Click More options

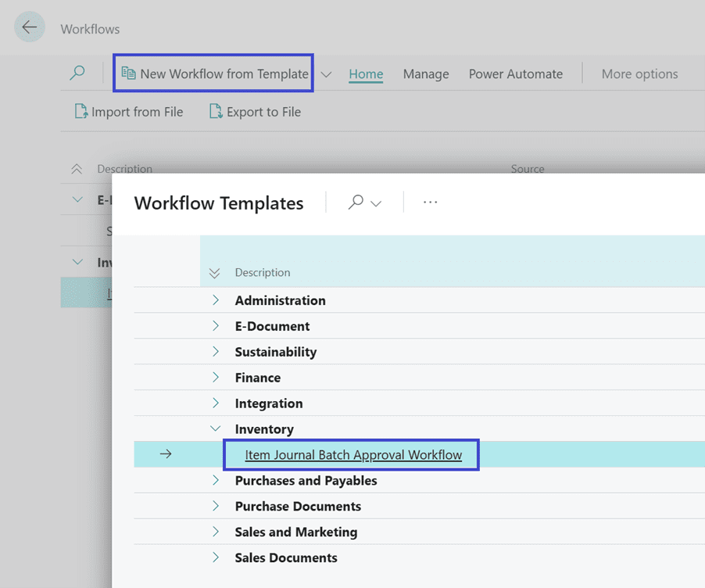(639, 74)
